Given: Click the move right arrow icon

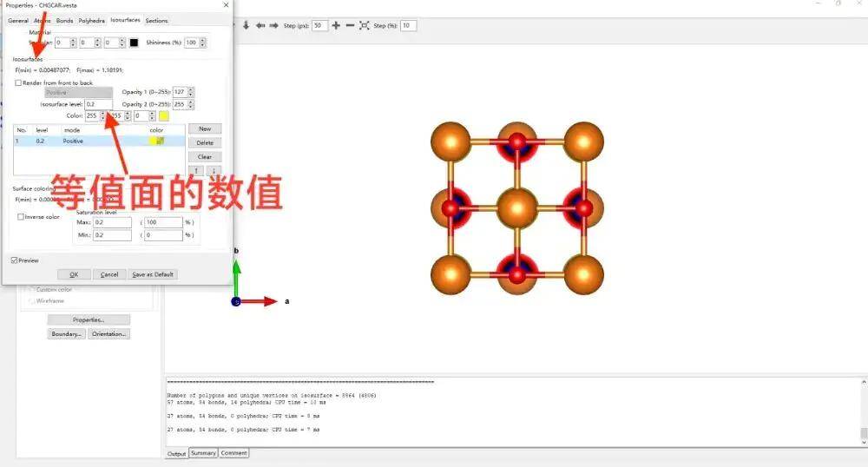Looking at the screenshot, I should point(273,25).
